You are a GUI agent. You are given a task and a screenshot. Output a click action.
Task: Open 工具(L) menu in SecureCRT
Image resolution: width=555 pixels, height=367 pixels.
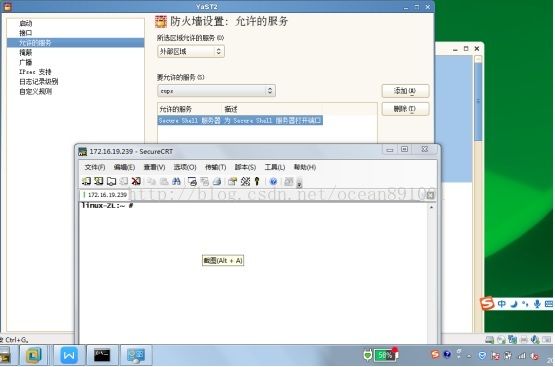275,167
